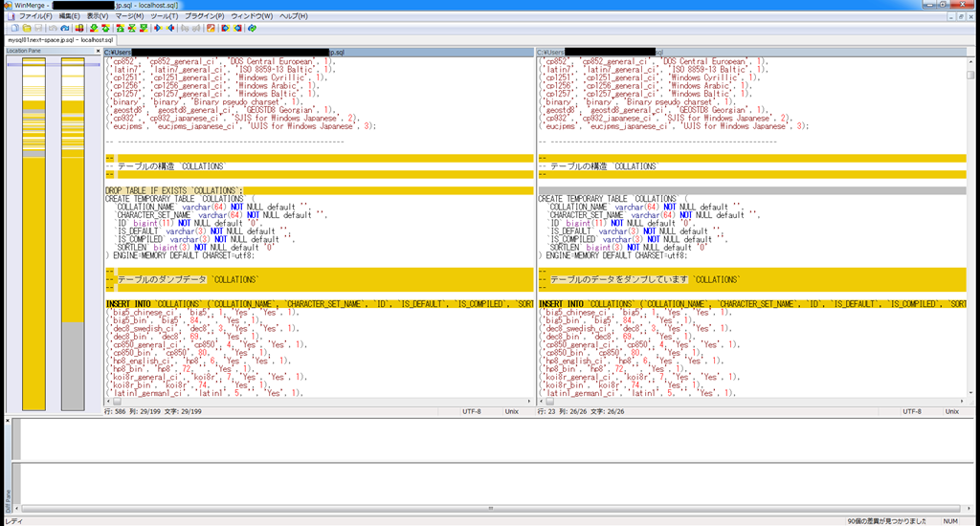Click the Undo toolbar icon
The width and height of the screenshot is (980, 526).
[x=54, y=28]
